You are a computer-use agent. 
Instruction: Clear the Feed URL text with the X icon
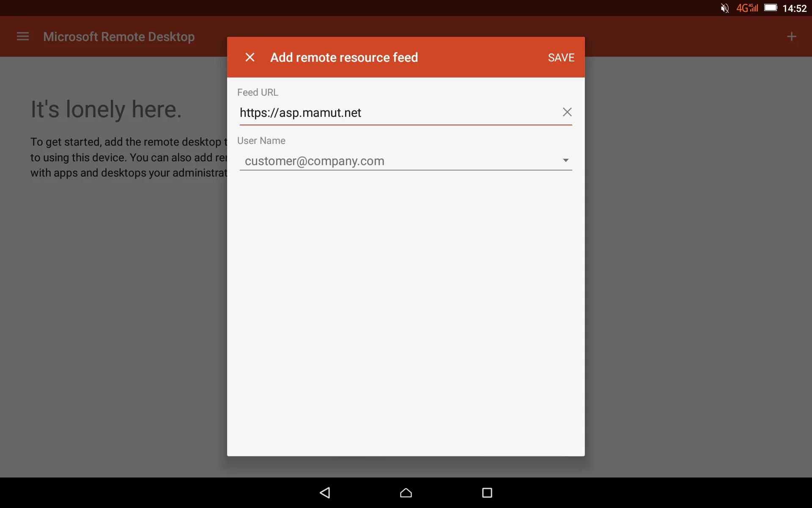click(x=567, y=112)
